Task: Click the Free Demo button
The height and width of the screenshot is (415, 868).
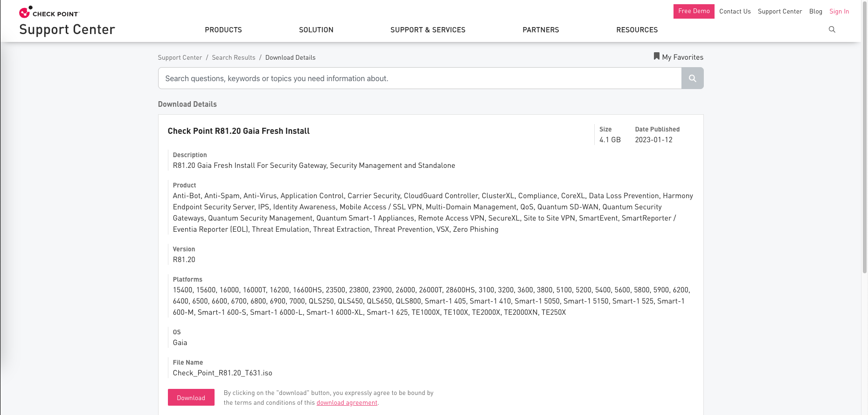Action: tap(694, 11)
